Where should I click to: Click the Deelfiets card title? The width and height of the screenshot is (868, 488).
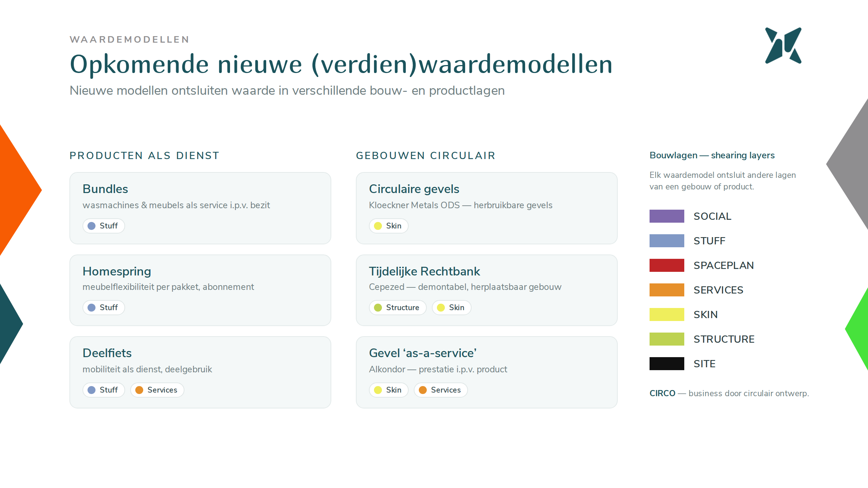[107, 353]
